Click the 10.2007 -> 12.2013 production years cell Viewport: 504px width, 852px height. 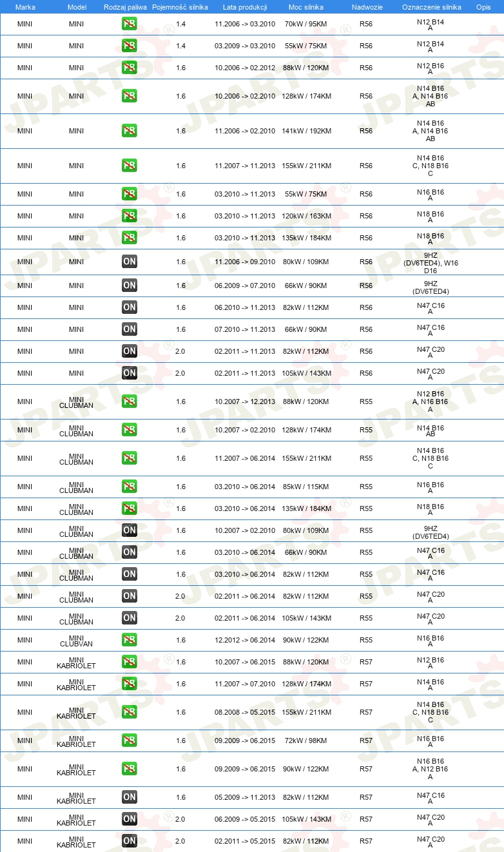[x=245, y=402]
